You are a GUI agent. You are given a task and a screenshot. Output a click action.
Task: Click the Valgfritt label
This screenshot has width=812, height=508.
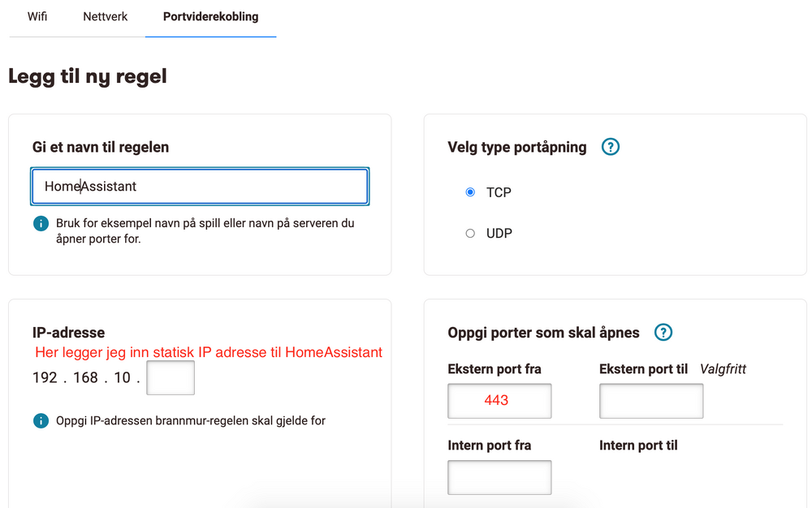click(723, 369)
